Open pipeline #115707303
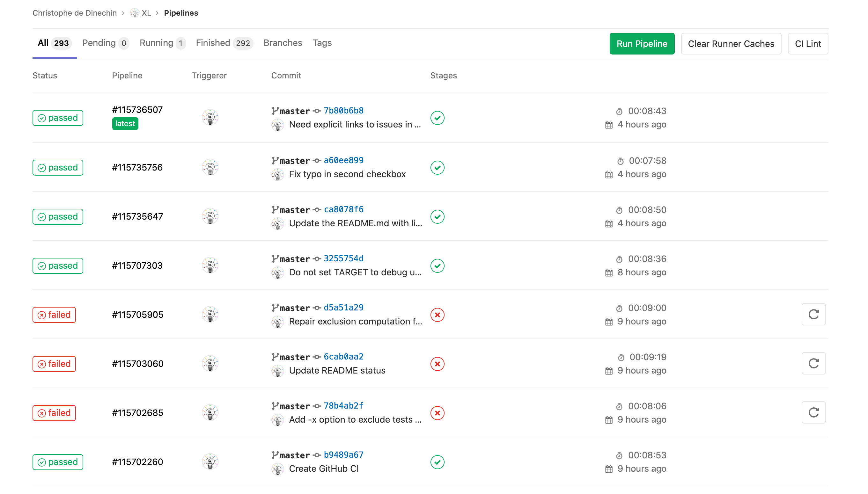 pyautogui.click(x=137, y=266)
